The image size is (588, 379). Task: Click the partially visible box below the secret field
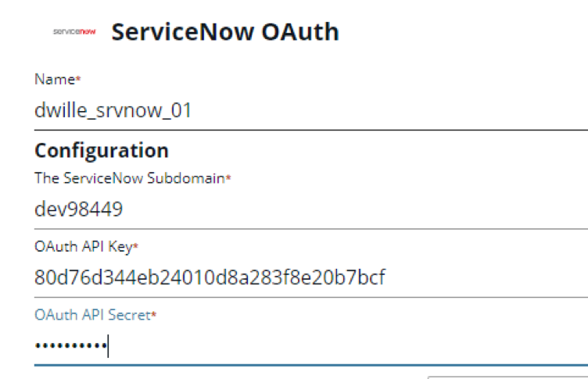507,377
